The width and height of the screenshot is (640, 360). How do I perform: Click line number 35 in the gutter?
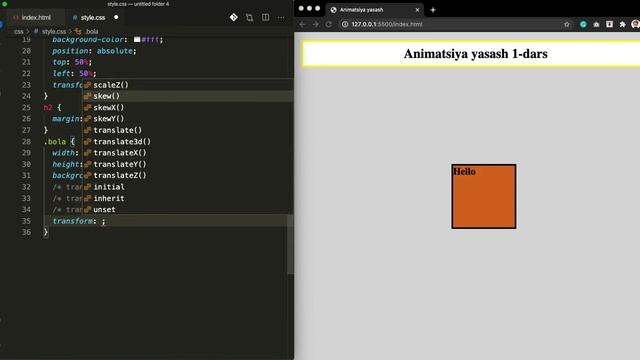26,221
